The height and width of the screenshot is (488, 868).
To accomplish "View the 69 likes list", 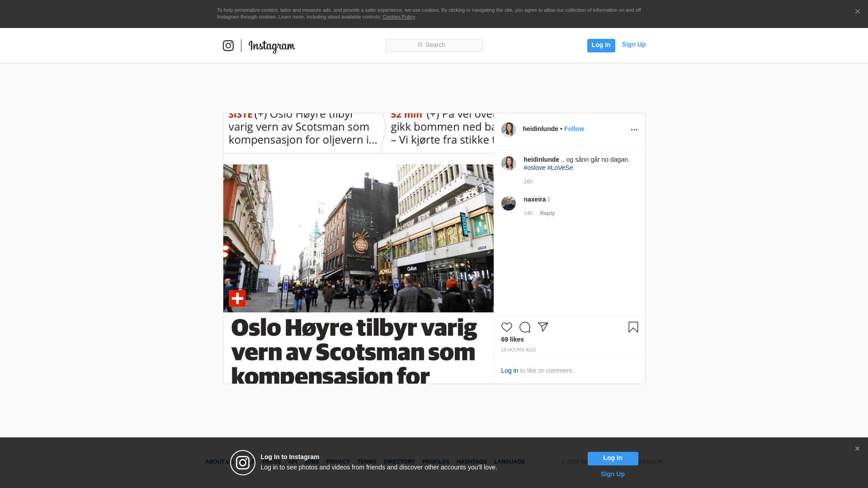I will pos(512,339).
